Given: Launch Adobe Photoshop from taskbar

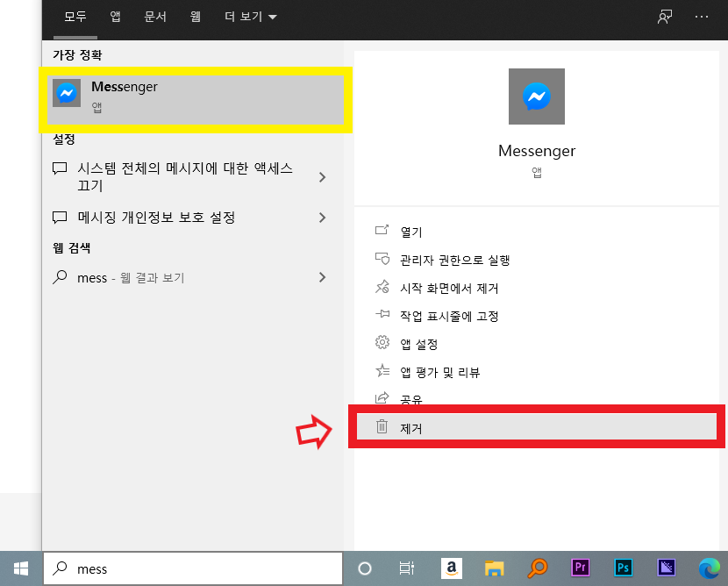Looking at the screenshot, I should point(623,568).
